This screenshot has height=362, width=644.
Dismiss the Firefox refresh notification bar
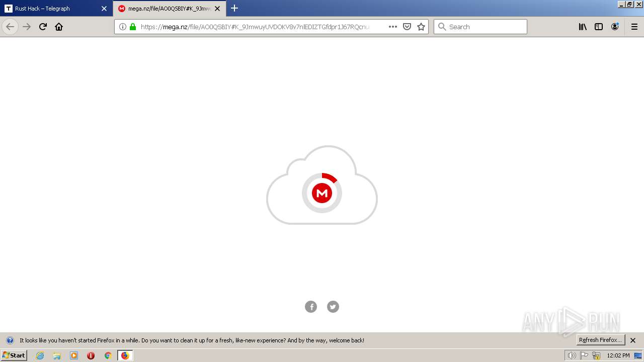[633, 340]
